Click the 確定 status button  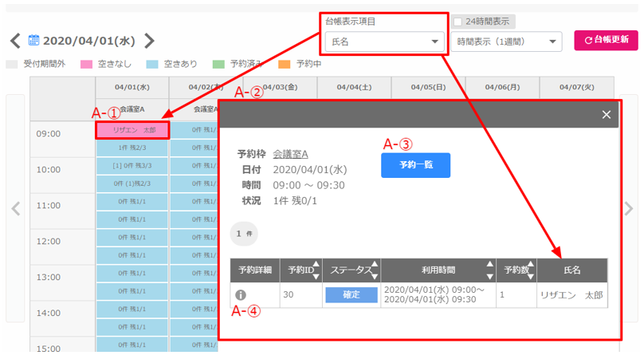click(x=351, y=294)
